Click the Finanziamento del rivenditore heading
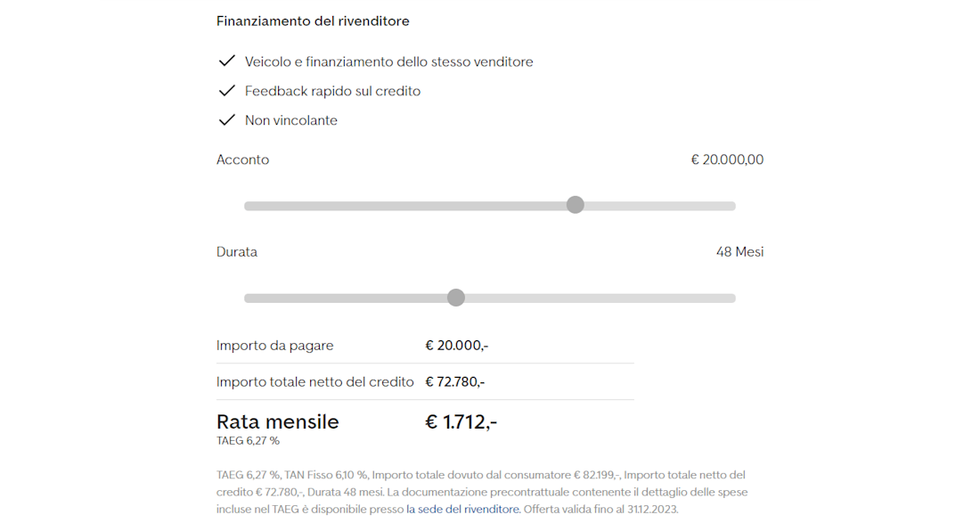The width and height of the screenshot is (980, 523). (313, 21)
